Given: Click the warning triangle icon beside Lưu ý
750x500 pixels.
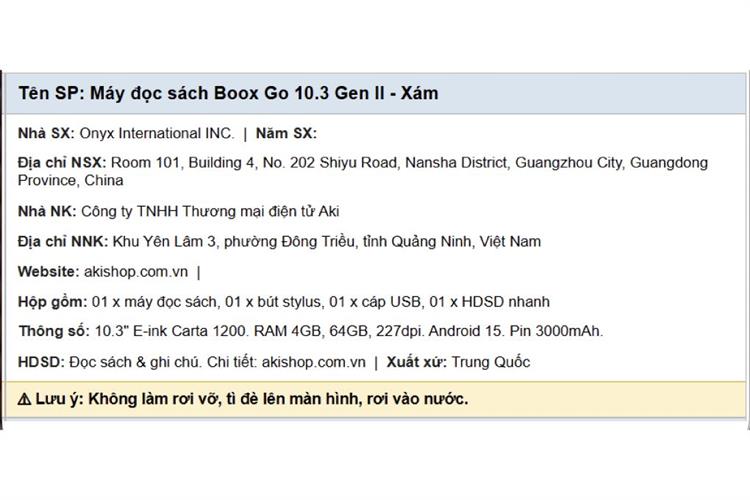Looking at the screenshot, I should [24, 399].
